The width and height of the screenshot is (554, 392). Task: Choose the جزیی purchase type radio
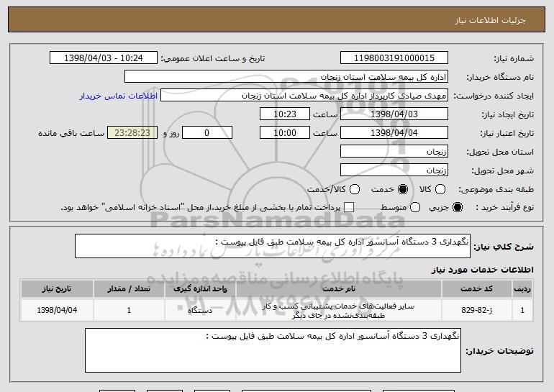457,208
